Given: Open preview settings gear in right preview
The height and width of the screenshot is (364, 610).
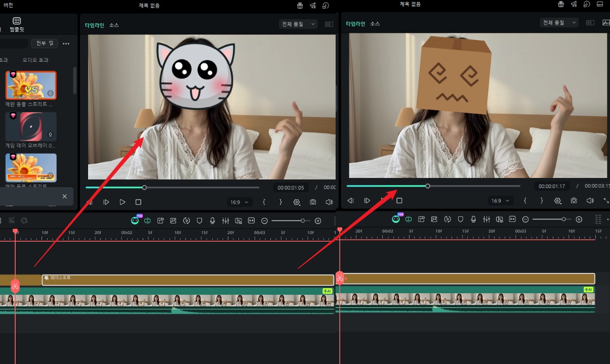Looking at the screenshot, I should 558,201.
